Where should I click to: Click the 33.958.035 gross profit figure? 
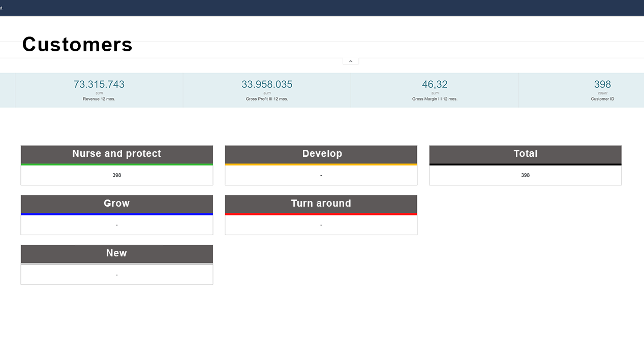click(x=267, y=84)
